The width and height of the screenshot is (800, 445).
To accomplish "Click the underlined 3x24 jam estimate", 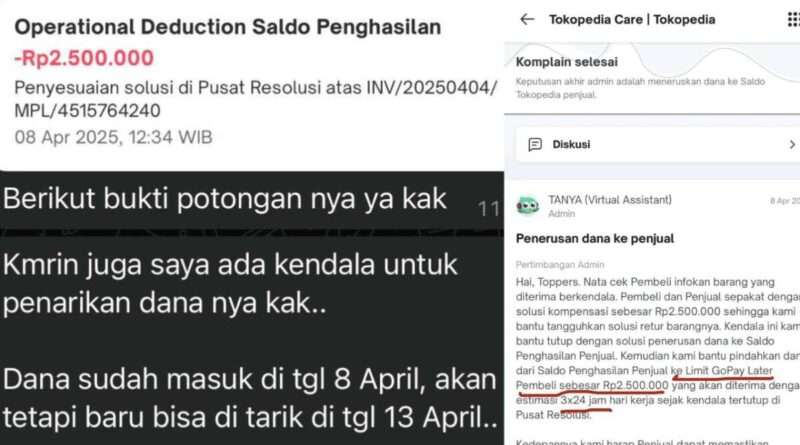I will (583, 401).
